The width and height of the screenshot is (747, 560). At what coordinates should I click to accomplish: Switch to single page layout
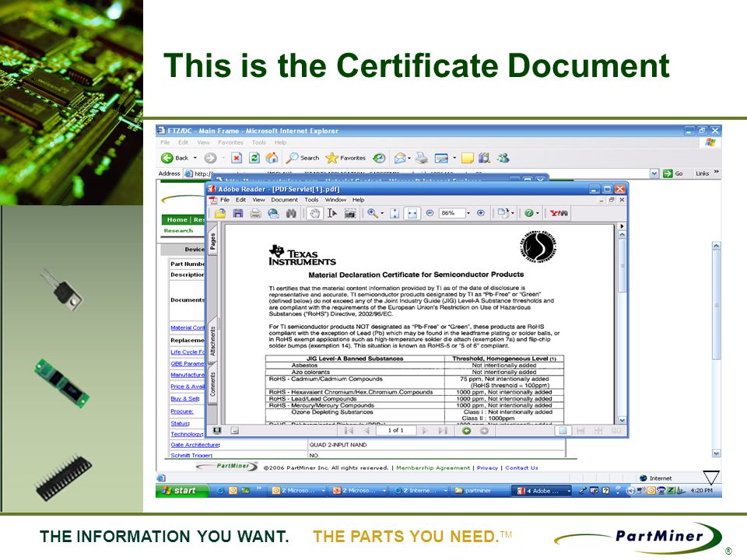pos(563,430)
